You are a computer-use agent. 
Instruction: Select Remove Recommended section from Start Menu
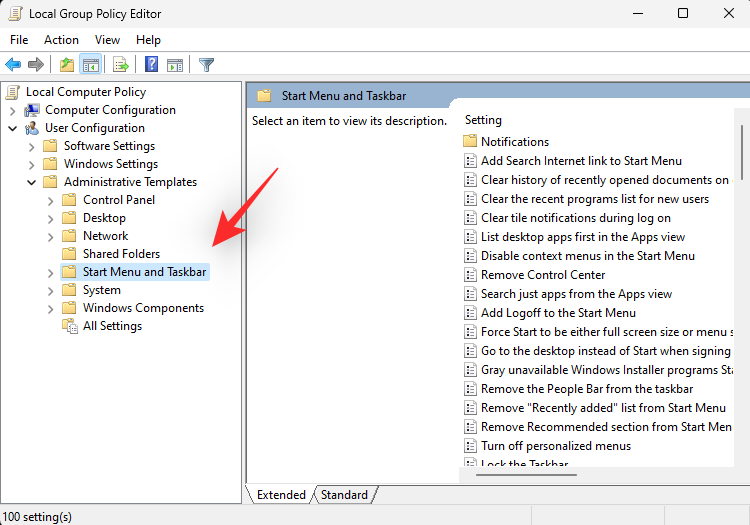[606, 427]
